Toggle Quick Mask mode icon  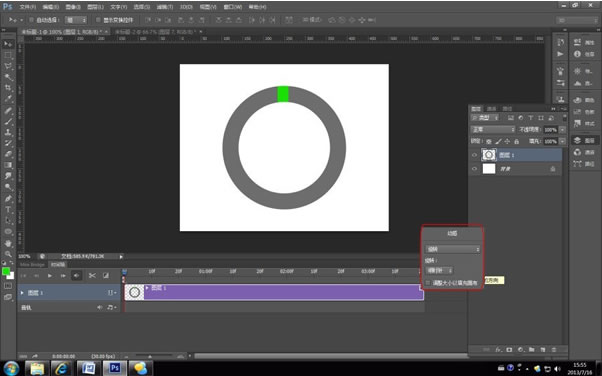tap(8, 286)
